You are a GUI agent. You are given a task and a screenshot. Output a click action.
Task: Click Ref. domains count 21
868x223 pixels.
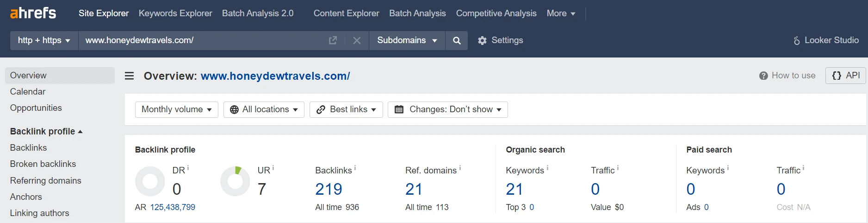click(414, 189)
